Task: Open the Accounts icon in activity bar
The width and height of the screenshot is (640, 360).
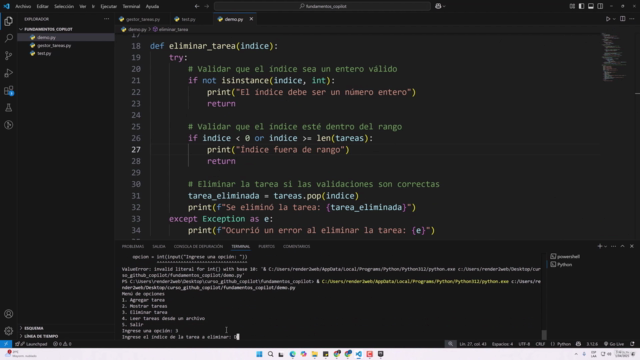Action: [x=8, y=314]
